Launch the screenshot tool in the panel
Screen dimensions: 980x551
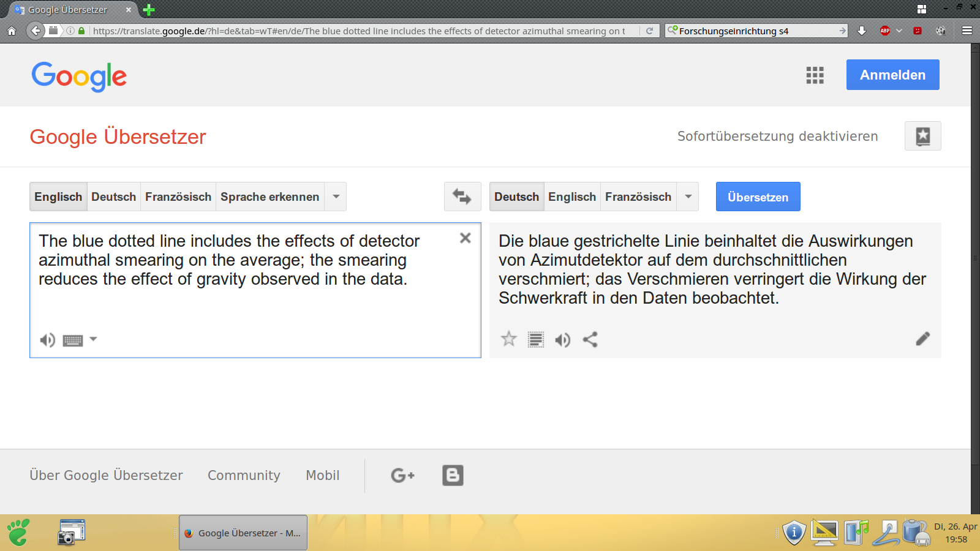point(71,532)
